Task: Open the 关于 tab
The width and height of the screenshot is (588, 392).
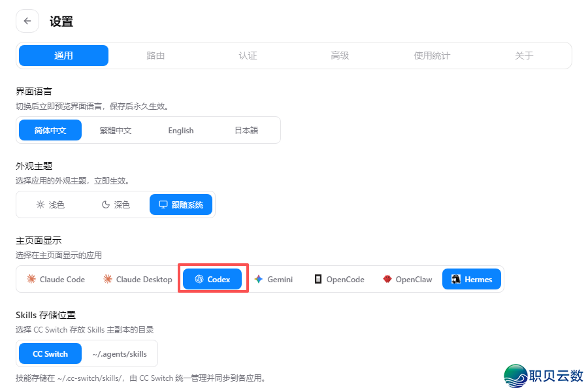Action: click(x=524, y=56)
